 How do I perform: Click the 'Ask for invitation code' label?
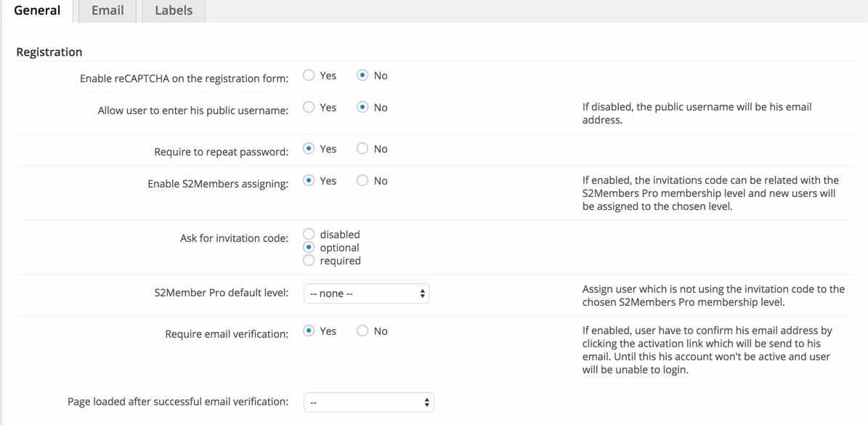(234, 240)
